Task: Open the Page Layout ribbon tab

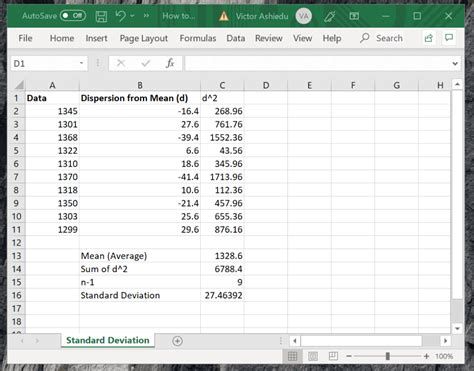Action: [x=144, y=38]
